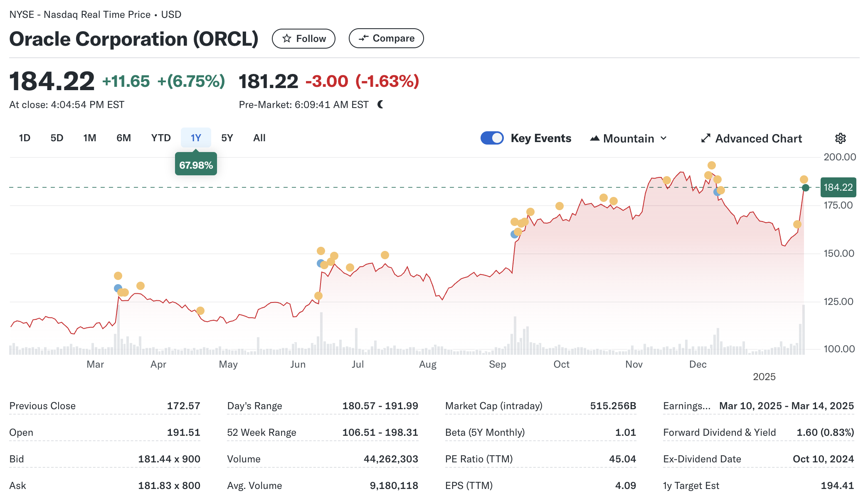Screen dimensions: 868x501
Task: Choose the 6M time range
Action: 123,138
